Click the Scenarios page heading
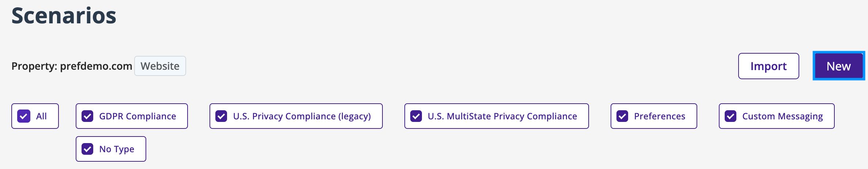The width and height of the screenshot is (868, 169). [64, 16]
